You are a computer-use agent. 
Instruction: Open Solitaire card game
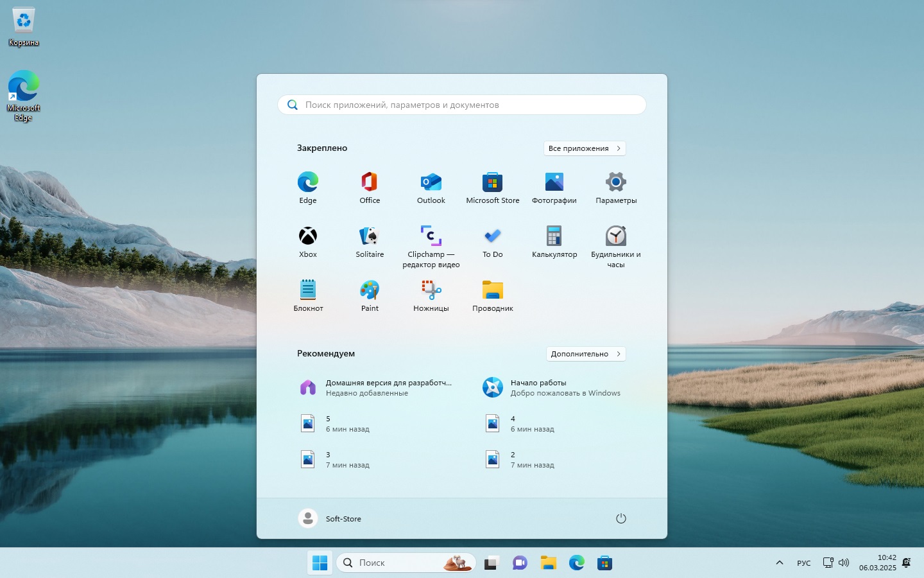(x=370, y=241)
